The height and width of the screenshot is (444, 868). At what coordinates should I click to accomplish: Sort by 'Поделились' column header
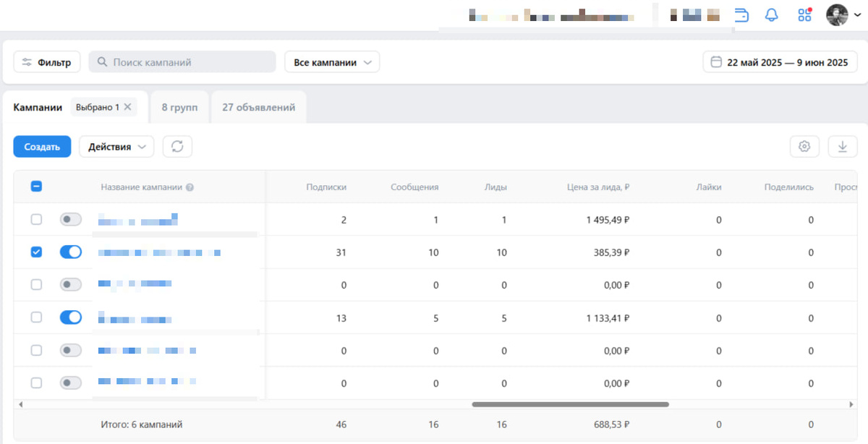coord(789,187)
